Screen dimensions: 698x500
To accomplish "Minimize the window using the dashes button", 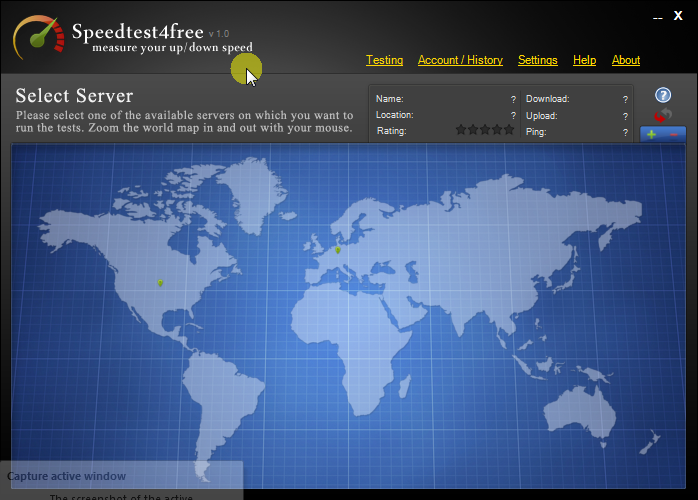I will (658, 18).
